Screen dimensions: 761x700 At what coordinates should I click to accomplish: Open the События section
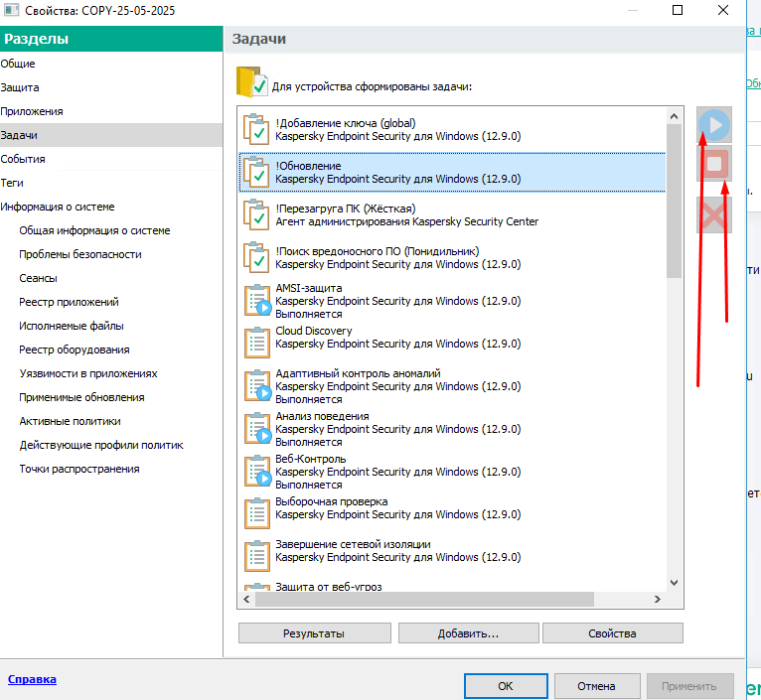click(x=111, y=159)
